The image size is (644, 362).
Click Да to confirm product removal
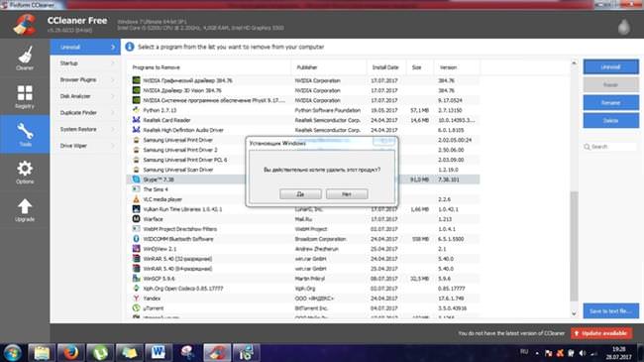tap(300, 194)
